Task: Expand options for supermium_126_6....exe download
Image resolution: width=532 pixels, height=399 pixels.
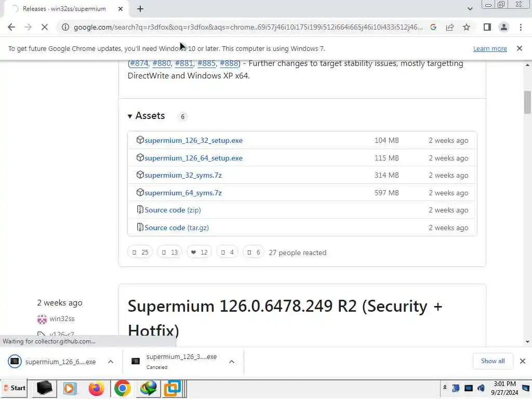Action: [111, 362]
